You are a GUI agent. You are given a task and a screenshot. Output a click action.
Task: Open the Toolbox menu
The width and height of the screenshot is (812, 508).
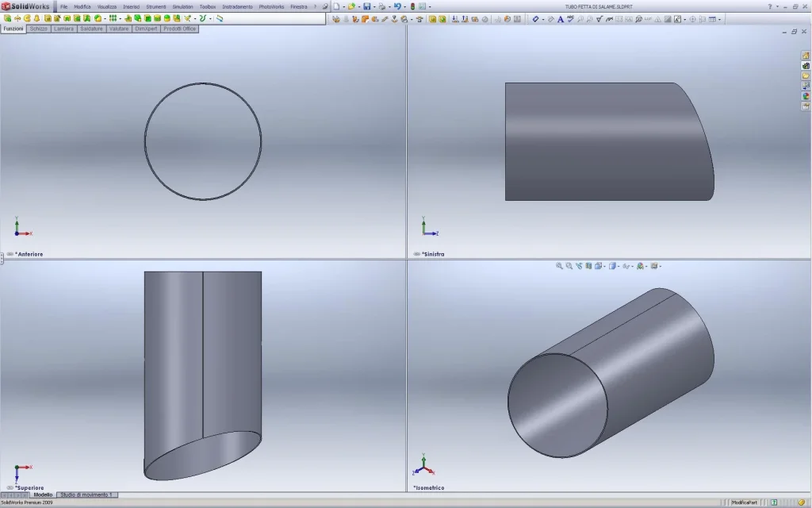click(208, 6)
